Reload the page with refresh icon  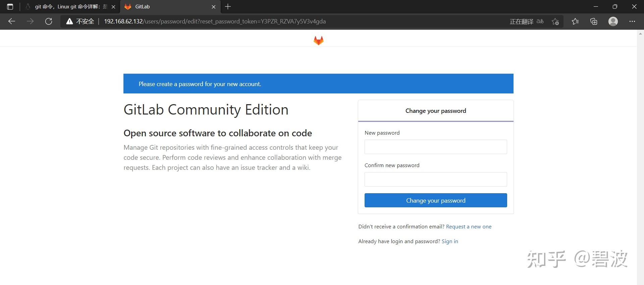tap(49, 21)
